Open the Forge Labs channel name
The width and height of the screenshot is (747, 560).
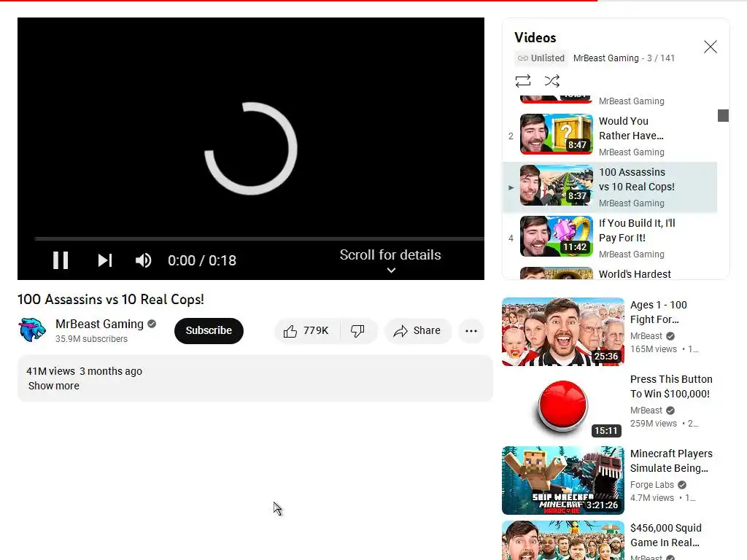tap(651, 485)
